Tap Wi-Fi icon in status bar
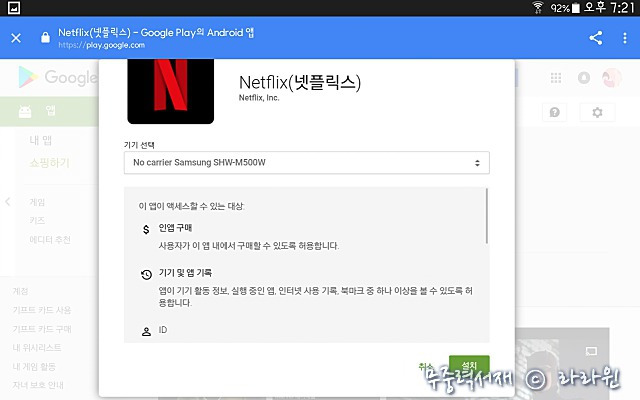This screenshot has width=640, height=400. (538, 7)
